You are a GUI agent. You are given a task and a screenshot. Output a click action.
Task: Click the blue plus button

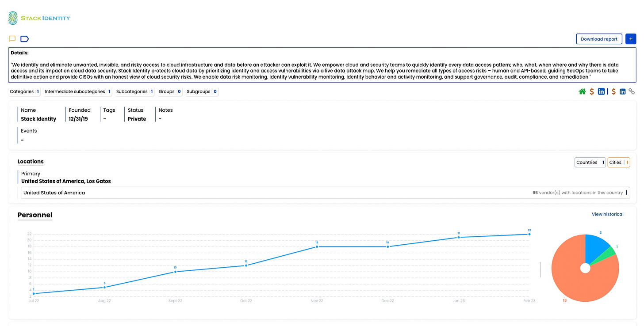pos(630,39)
